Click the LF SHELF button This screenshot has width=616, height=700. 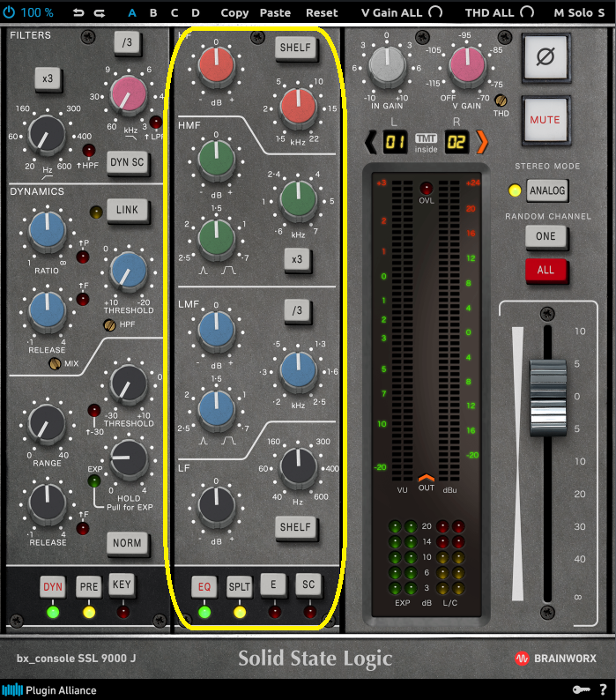295,527
